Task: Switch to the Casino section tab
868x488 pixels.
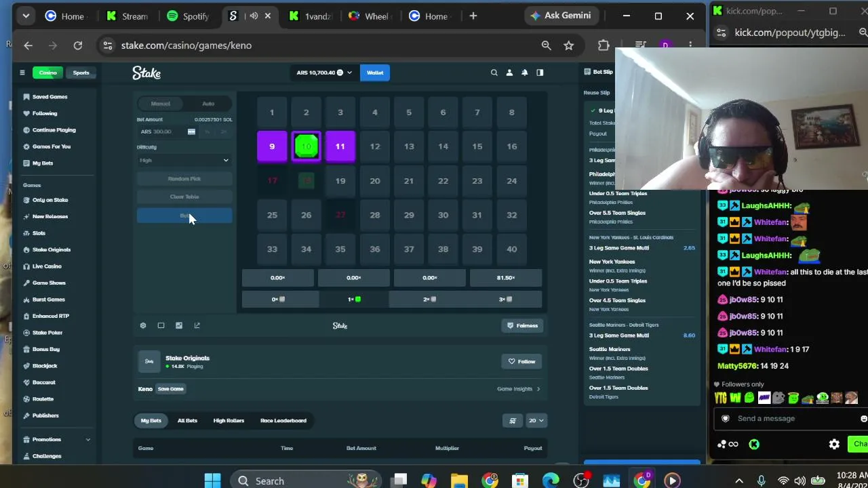Action: pos(47,73)
